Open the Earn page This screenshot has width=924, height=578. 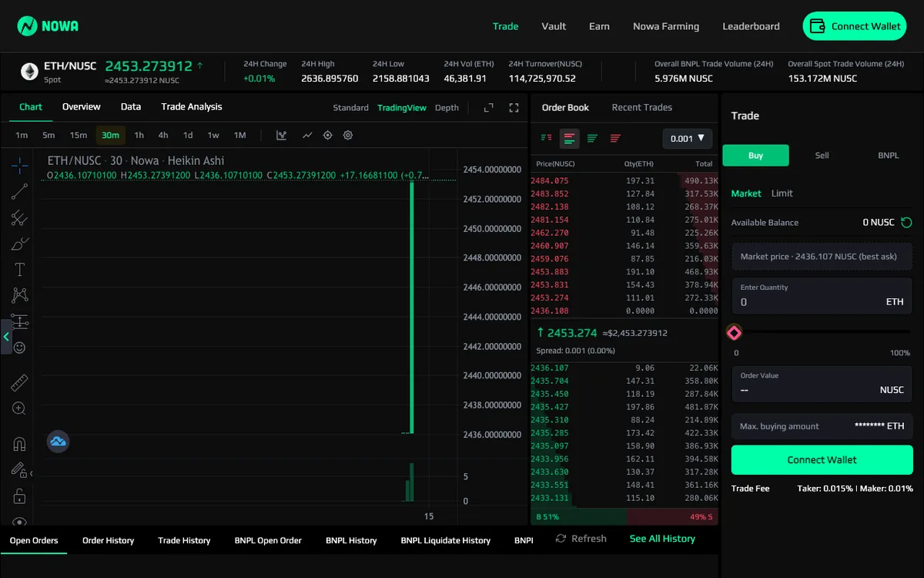point(599,26)
